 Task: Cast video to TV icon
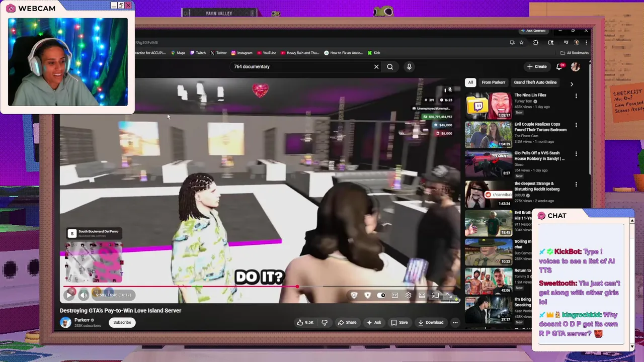coord(435,295)
